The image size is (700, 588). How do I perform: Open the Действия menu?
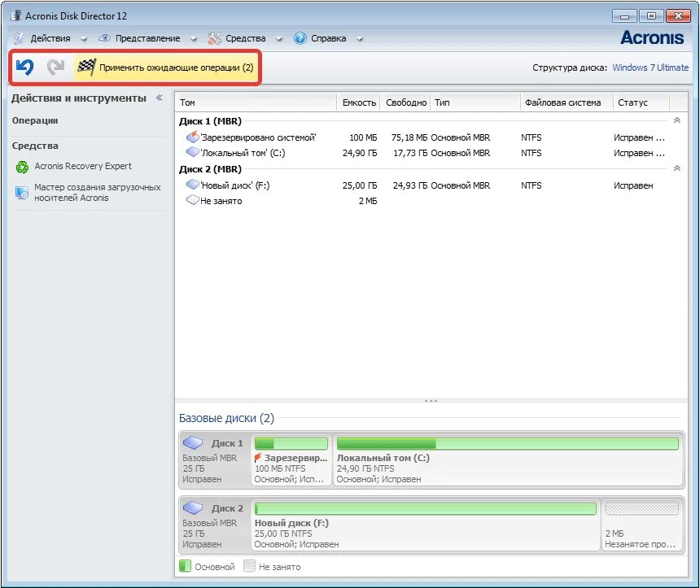click(x=50, y=38)
